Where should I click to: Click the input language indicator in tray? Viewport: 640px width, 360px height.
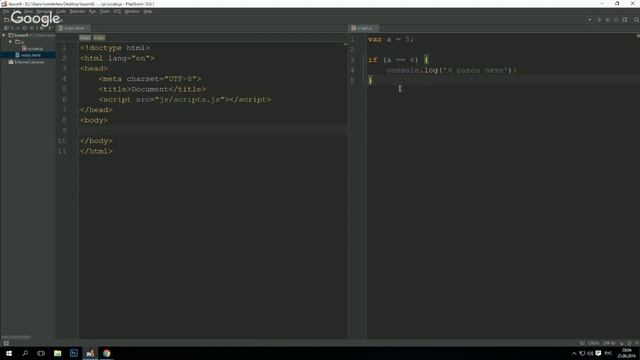tap(608, 353)
